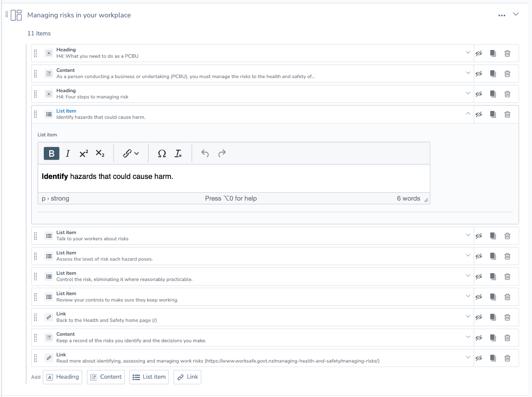Click the '6 words' counter in the editor

point(409,198)
